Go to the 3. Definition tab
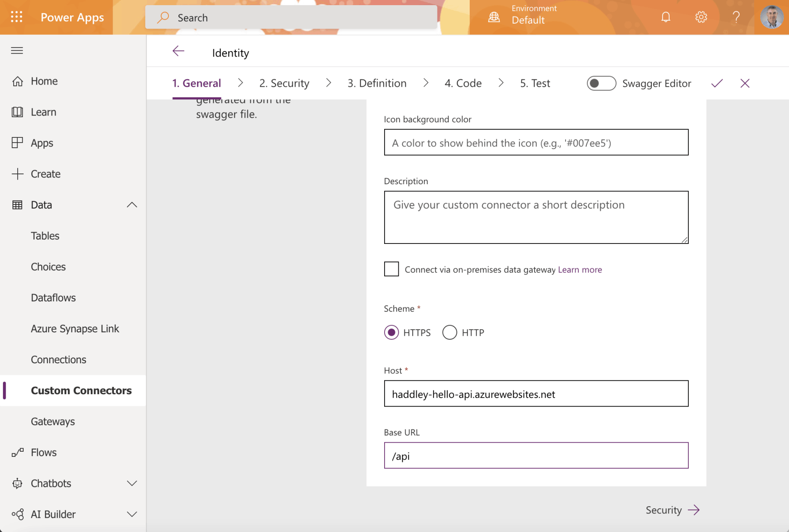 [x=377, y=83]
